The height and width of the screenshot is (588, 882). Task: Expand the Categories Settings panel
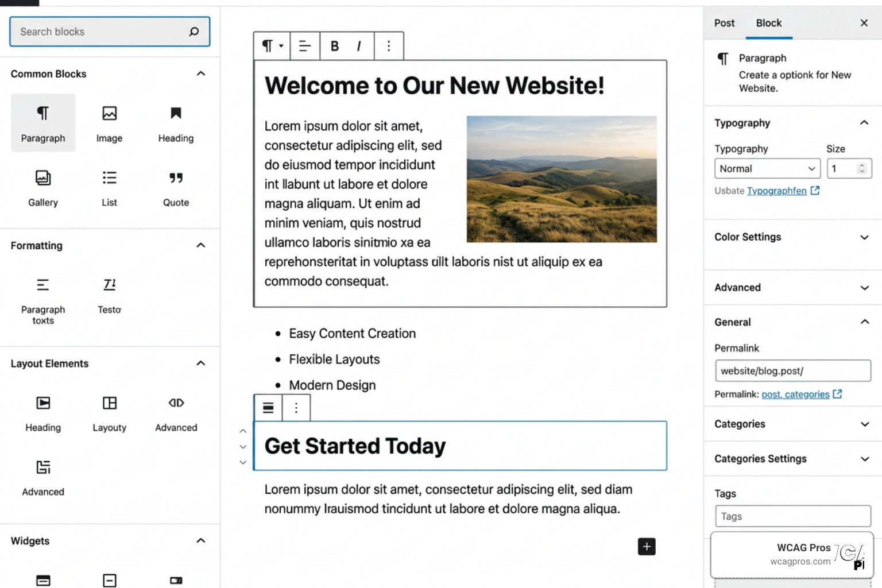[x=864, y=459]
